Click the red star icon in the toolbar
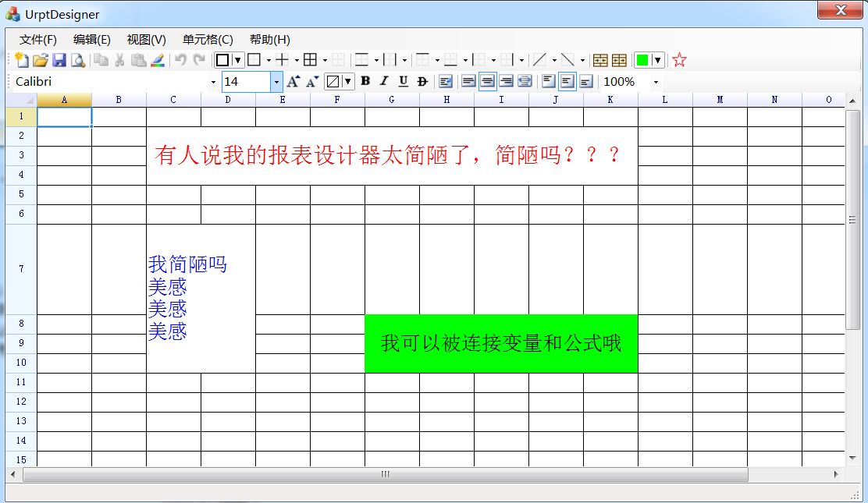 [x=680, y=60]
